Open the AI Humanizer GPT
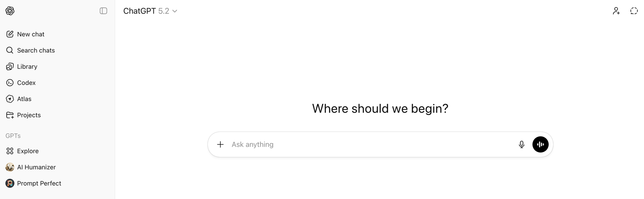Viewport: 644px width, 199px height. click(x=36, y=167)
